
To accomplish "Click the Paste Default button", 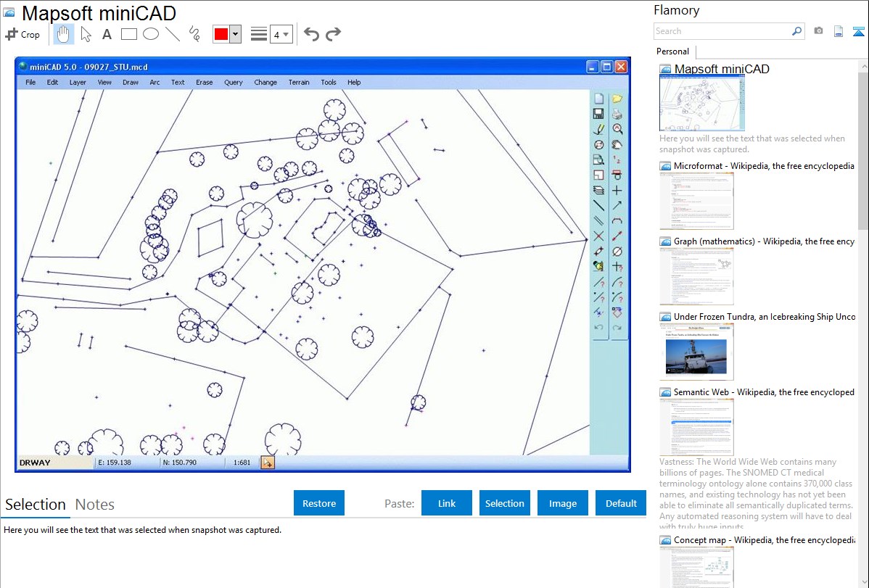I will [x=621, y=503].
